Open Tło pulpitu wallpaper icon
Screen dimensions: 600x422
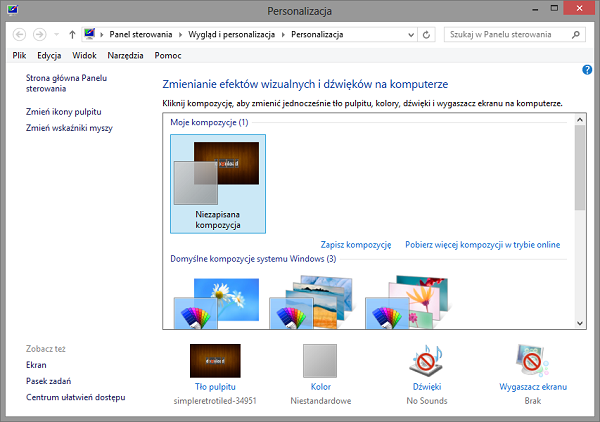[215, 360]
